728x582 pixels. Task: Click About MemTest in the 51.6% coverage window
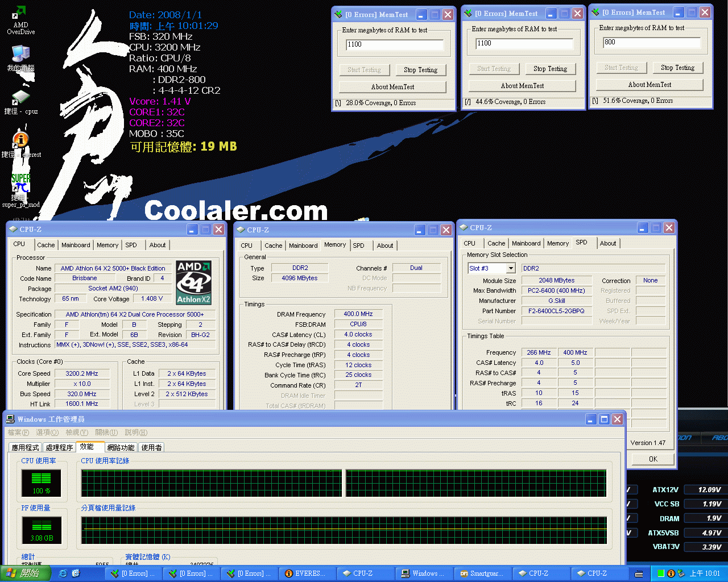click(x=650, y=85)
